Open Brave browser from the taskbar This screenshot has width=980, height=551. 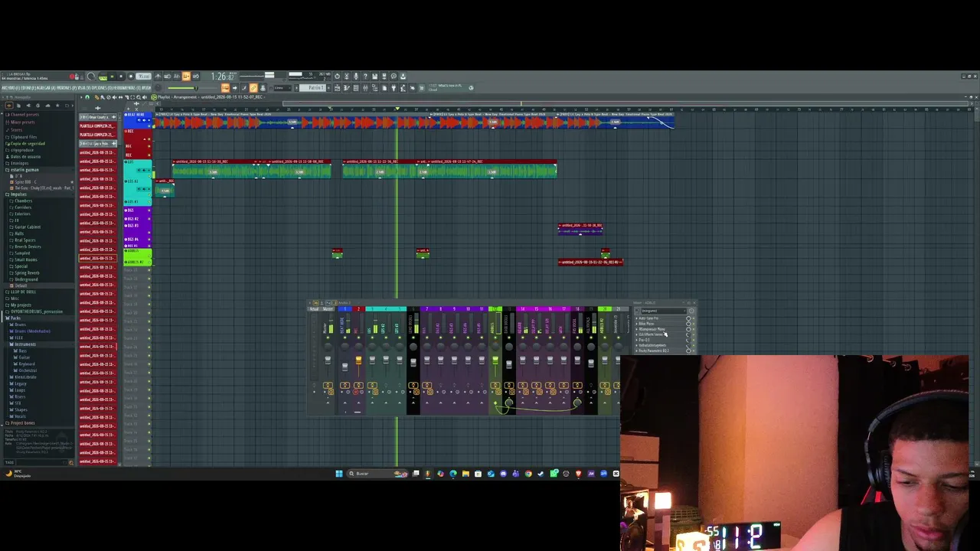[578, 474]
